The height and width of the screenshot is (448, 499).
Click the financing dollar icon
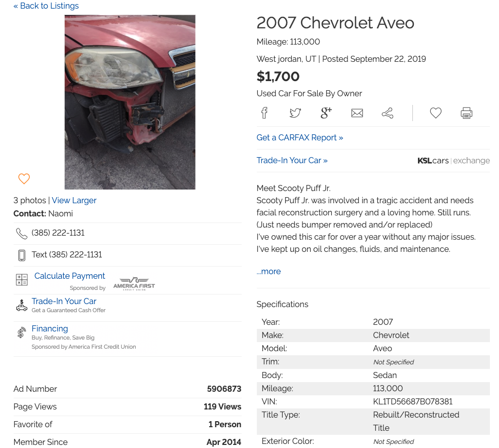(21, 332)
